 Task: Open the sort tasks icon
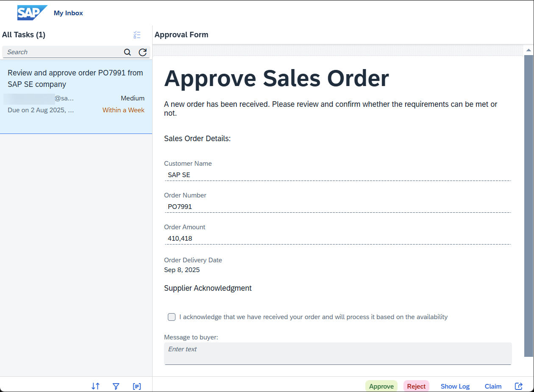click(96, 386)
